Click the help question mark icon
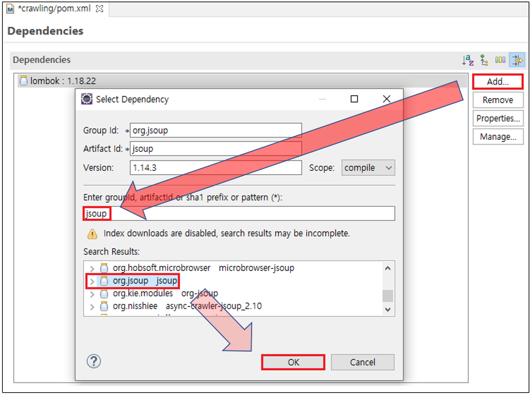 [94, 361]
